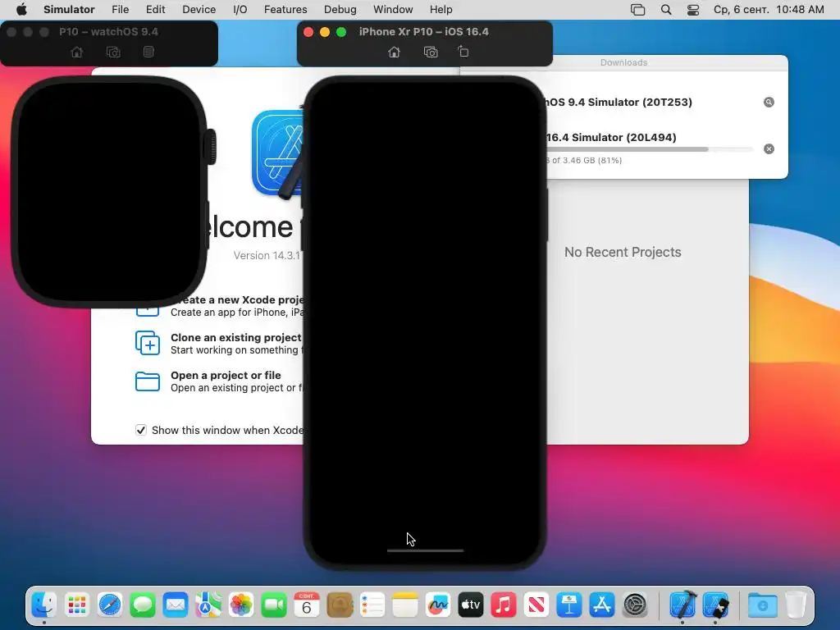Home icon in watchOS simulator window toolbar
Viewport: 840px width, 630px height.
click(77, 52)
